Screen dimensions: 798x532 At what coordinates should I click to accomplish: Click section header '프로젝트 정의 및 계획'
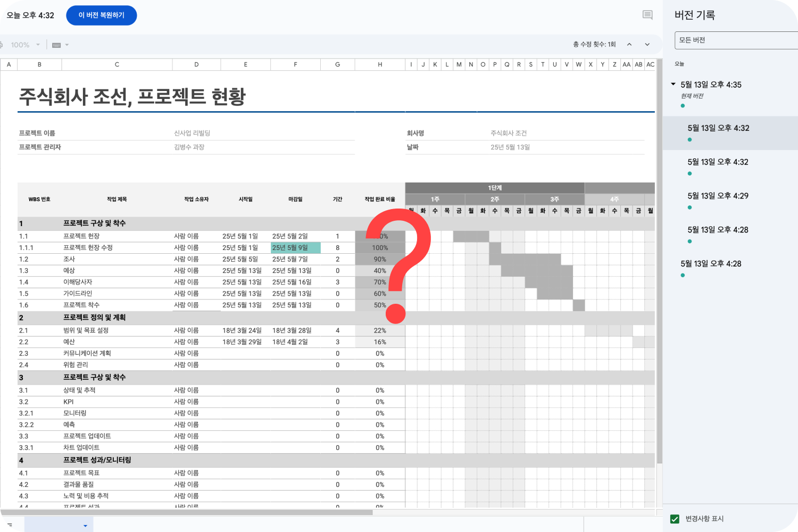[x=94, y=318]
